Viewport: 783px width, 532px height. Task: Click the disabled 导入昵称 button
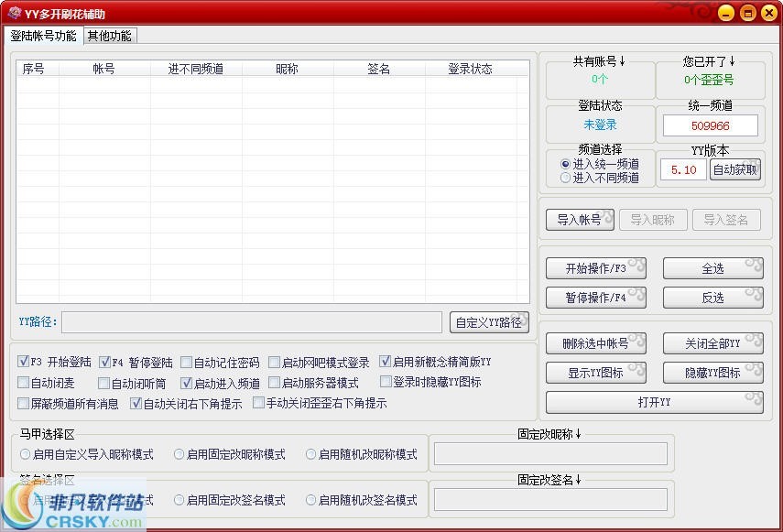653,220
